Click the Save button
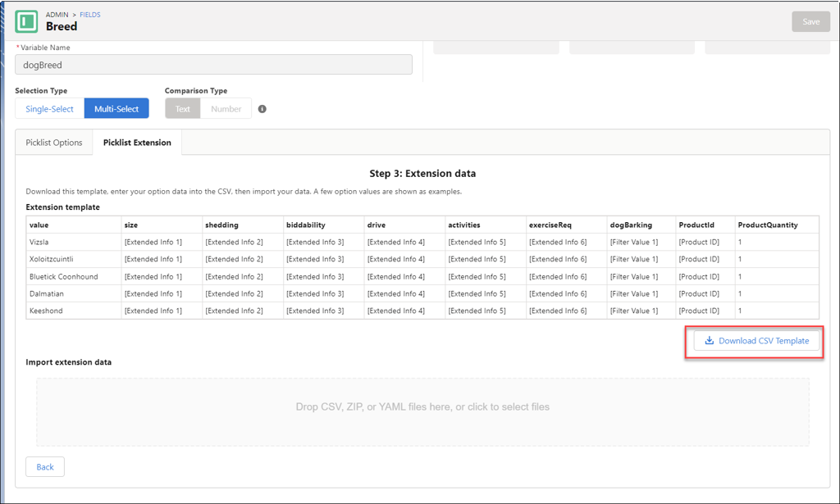Viewport: 840px width, 504px height. pos(810,22)
